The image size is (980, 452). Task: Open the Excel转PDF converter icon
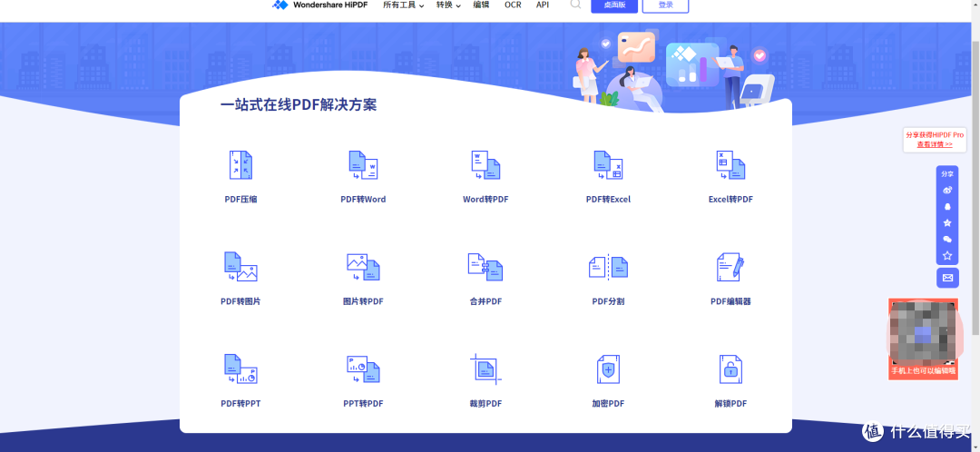point(730,165)
